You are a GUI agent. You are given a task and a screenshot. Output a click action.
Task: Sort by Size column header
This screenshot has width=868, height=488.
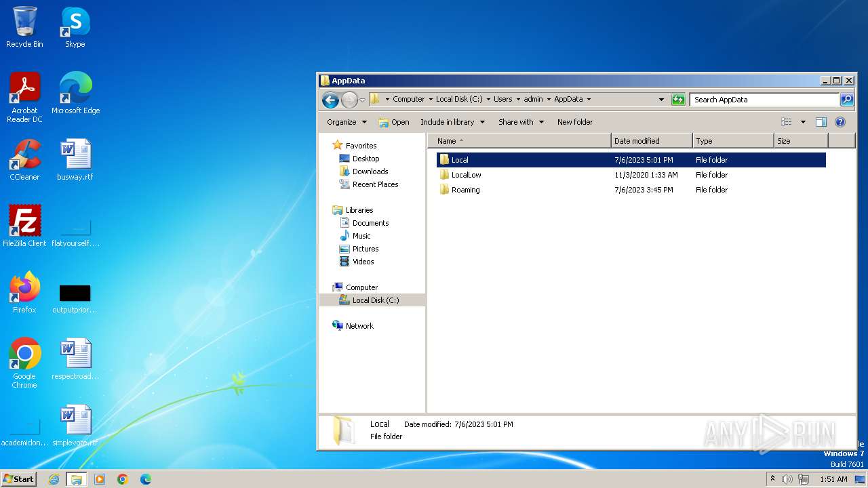point(801,141)
